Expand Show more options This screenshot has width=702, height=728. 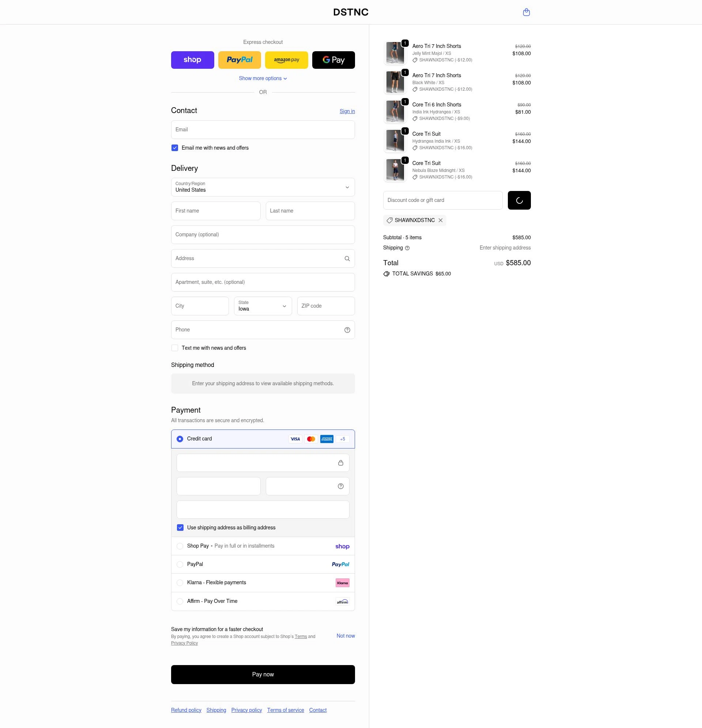[x=263, y=78]
